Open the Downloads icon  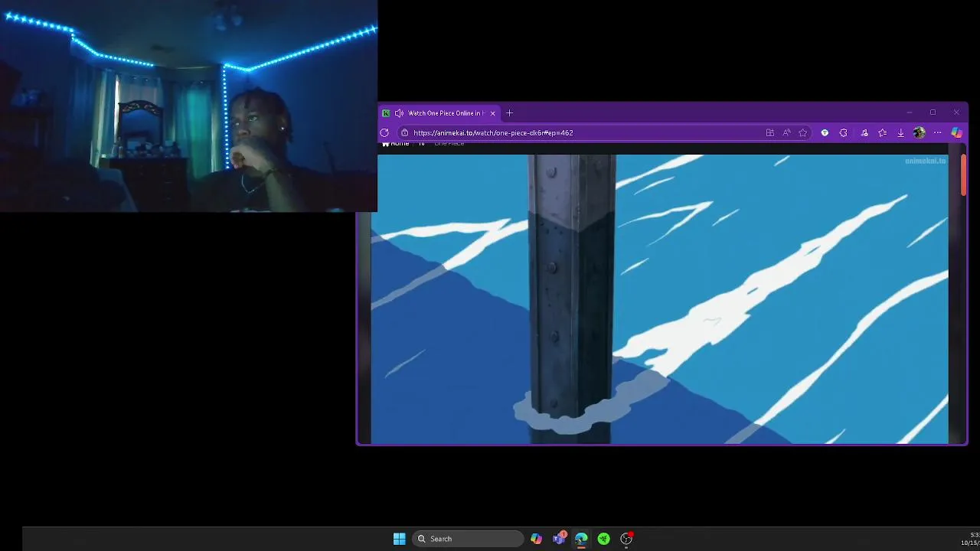900,132
